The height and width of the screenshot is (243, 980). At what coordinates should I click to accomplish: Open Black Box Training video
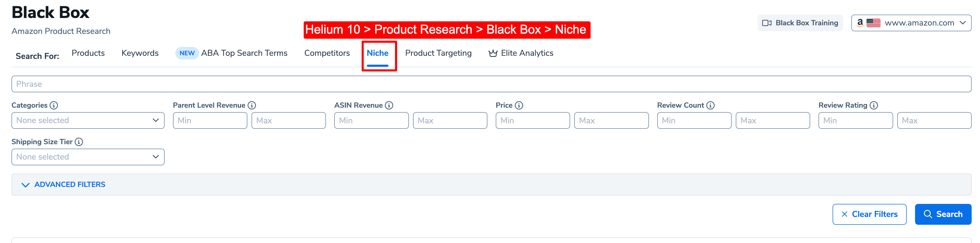800,23
